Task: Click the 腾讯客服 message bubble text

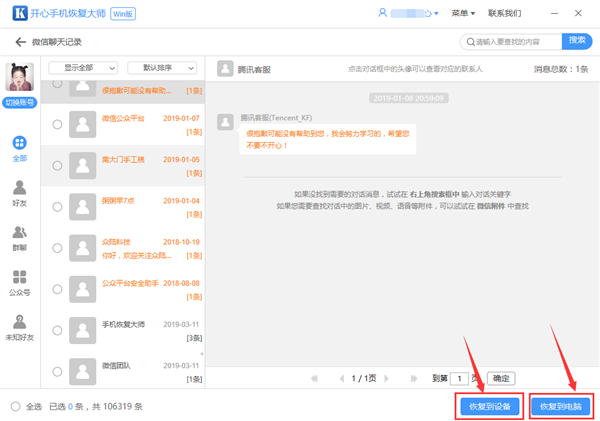Action: (x=328, y=139)
